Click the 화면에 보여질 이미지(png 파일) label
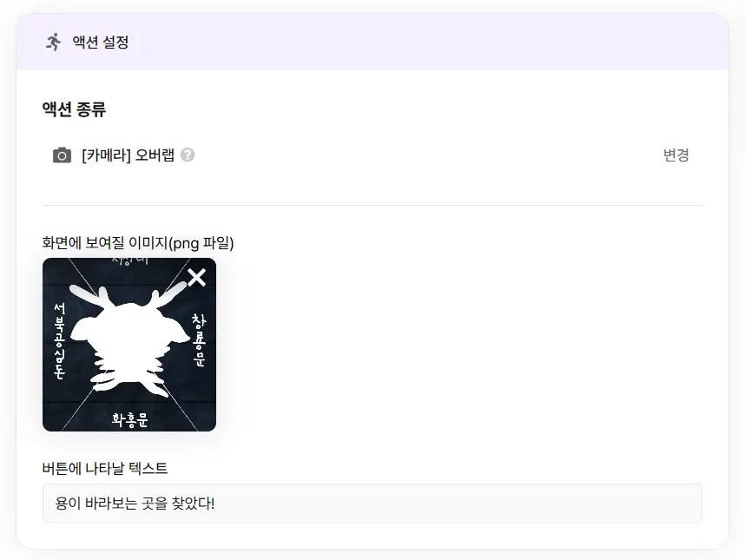 point(138,243)
